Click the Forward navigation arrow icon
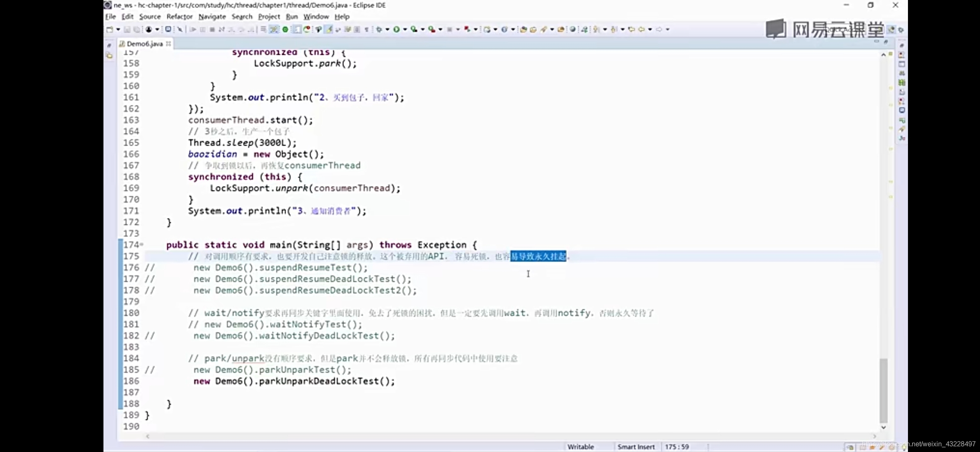The height and width of the screenshot is (452, 980). (659, 29)
